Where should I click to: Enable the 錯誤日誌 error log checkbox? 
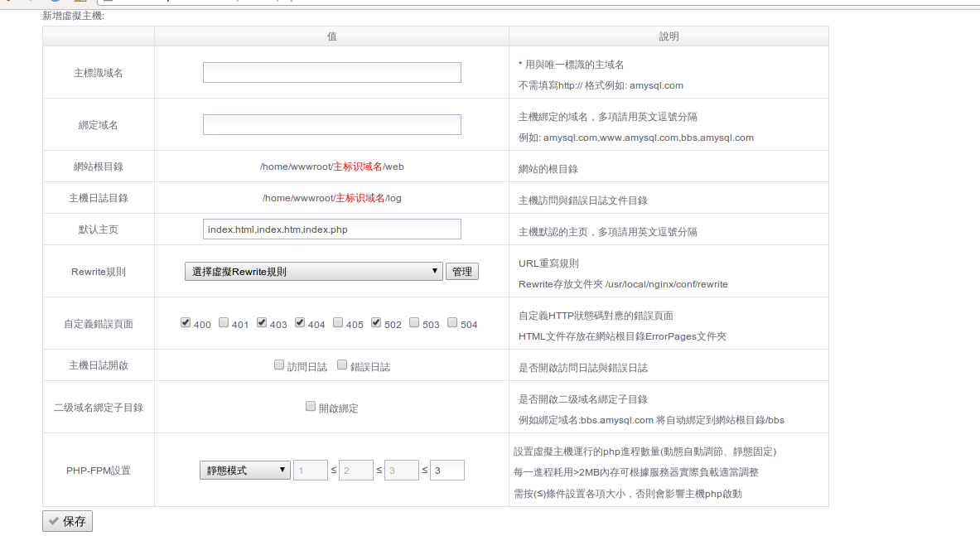pyautogui.click(x=342, y=365)
